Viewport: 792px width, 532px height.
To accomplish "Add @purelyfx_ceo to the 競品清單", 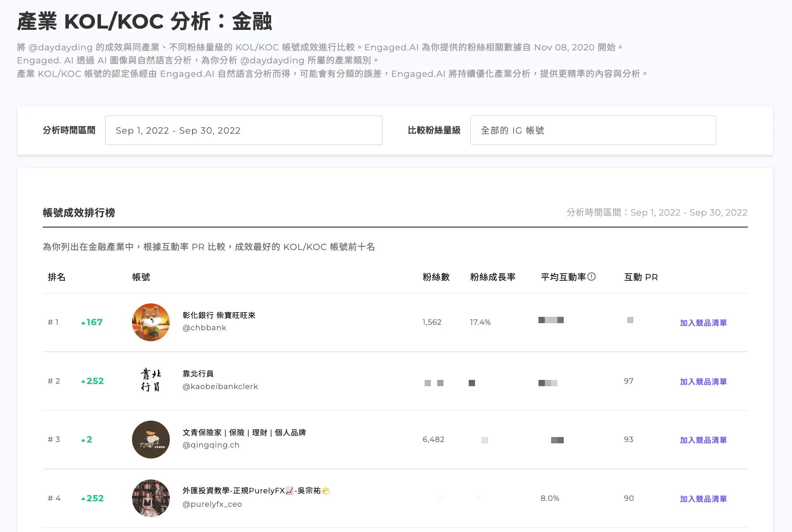I will (x=703, y=499).
